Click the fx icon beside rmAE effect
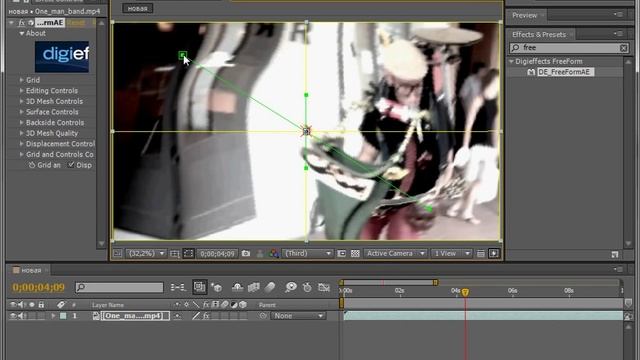 tap(21, 23)
